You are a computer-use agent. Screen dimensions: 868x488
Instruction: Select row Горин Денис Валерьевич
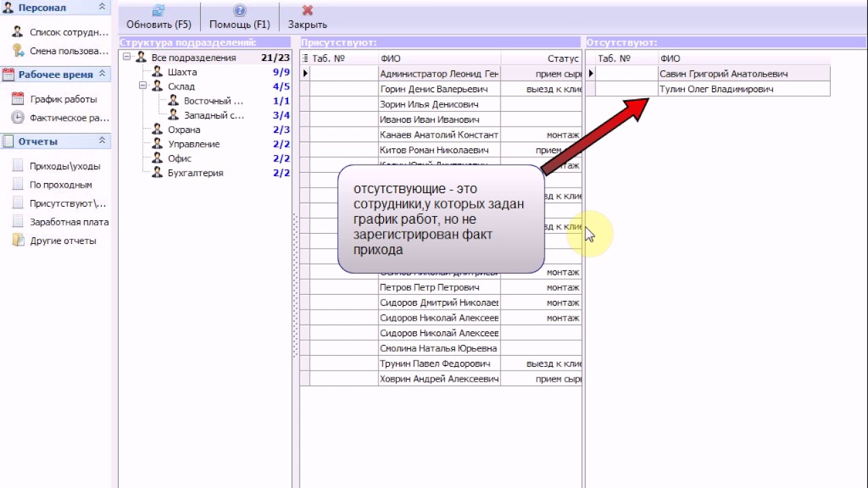[441, 89]
